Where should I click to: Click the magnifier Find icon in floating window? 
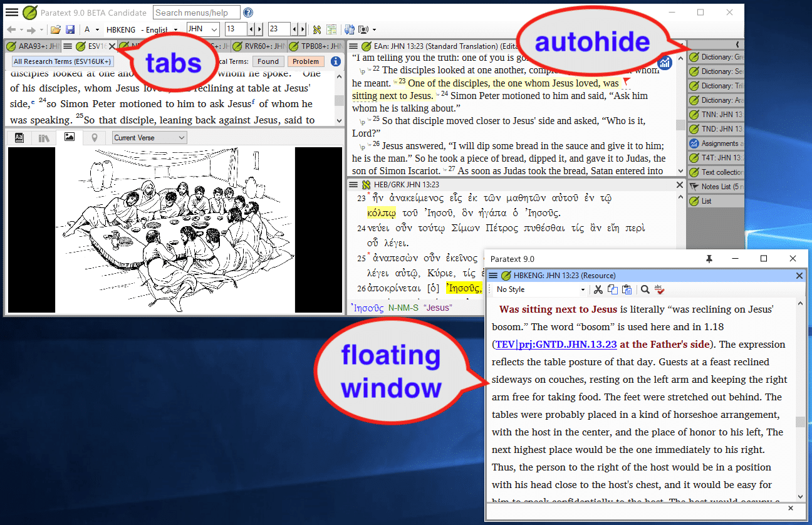[x=645, y=289]
